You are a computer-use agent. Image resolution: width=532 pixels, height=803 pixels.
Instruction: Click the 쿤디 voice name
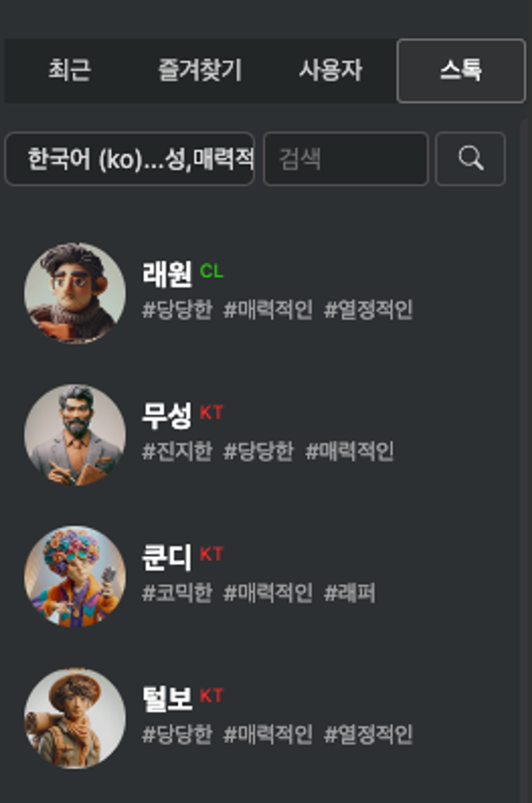point(167,557)
